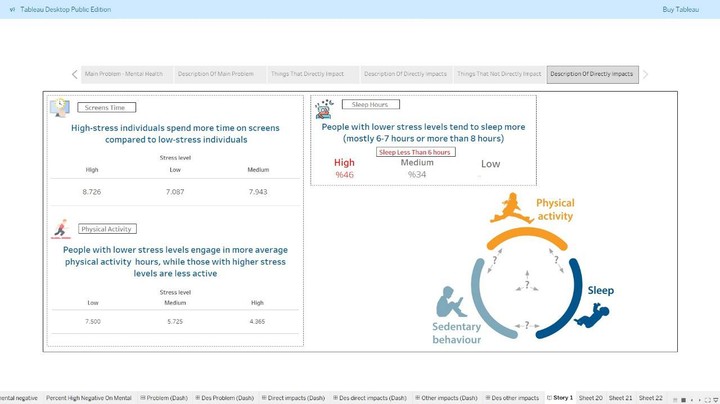
Task: Open the sheet sorter grid icon
Action: [x=683, y=400]
